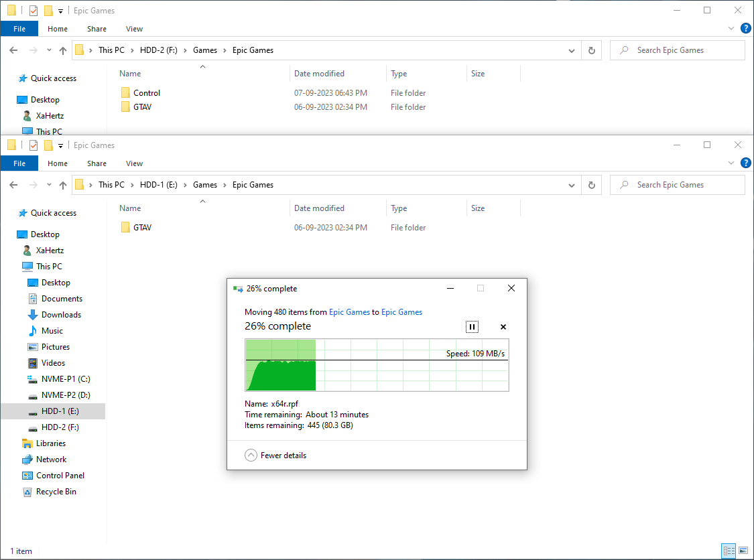Refresh the HDD-2 Epic Games folder

click(x=591, y=50)
